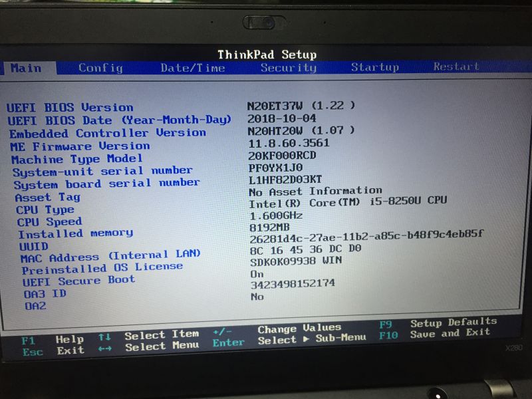532x399 pixels.
Task: Go to the Restart tab
Action: click(456, 66)
